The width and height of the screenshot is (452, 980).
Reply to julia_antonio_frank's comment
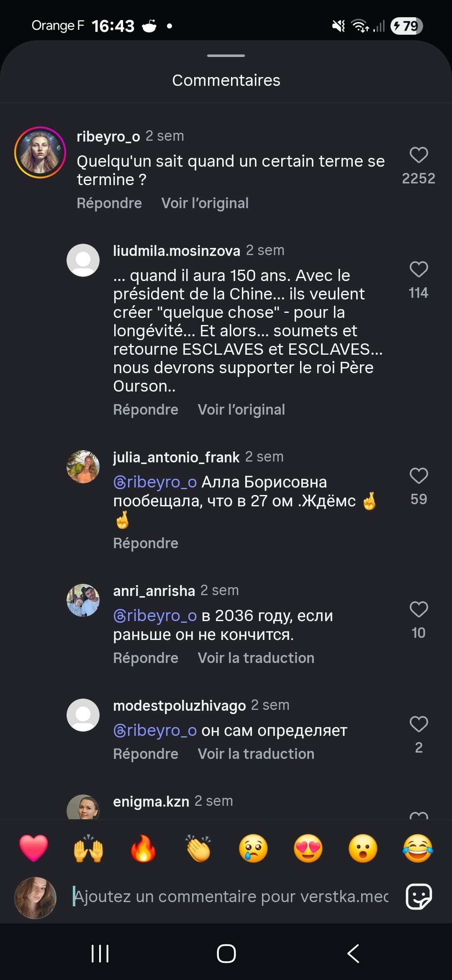coord(146,543)
